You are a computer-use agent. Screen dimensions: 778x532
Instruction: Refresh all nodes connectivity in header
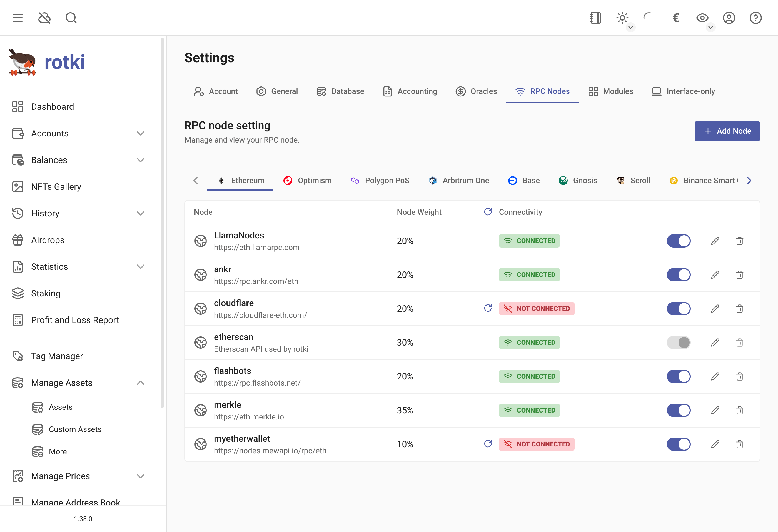pos(488,212)
